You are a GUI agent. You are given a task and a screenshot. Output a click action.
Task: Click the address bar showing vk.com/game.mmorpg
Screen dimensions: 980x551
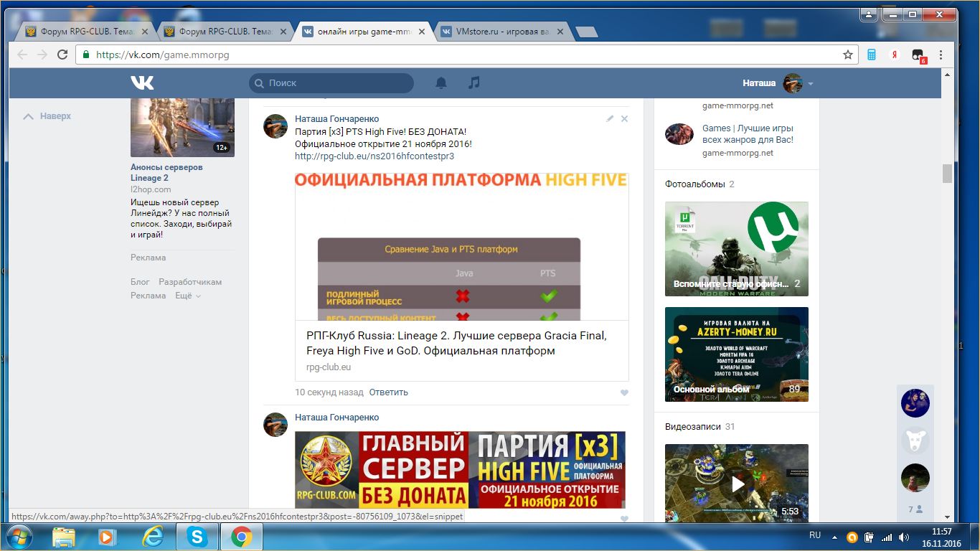point(466,55)
